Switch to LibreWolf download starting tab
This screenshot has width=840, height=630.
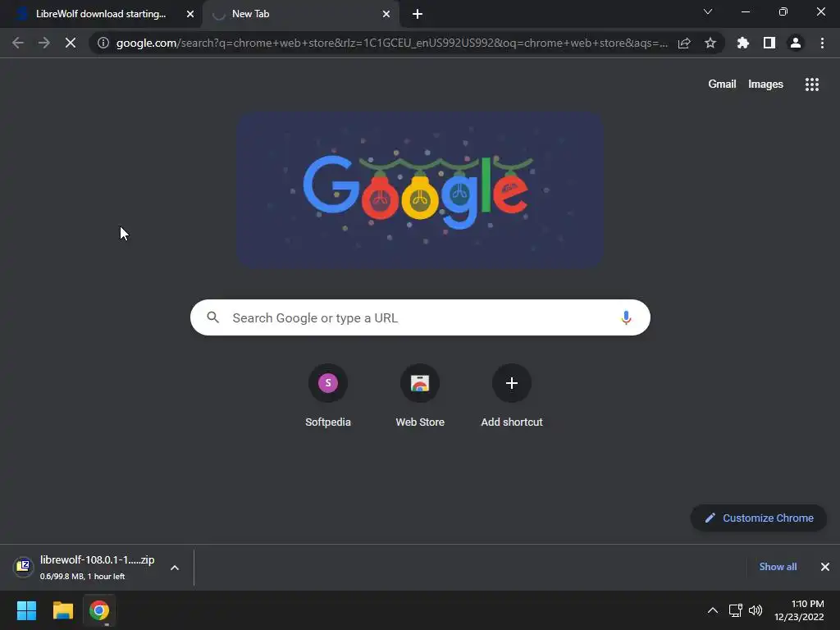(x=101, y=15)
